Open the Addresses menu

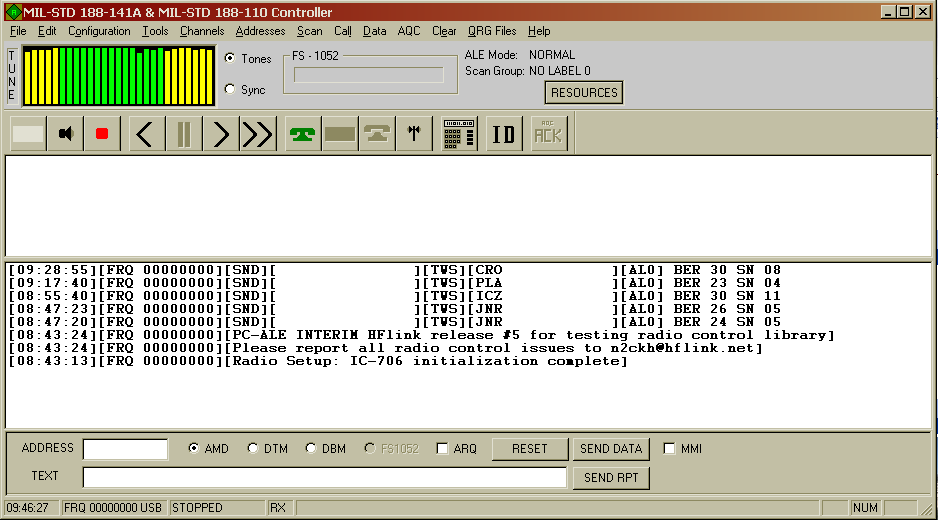pyautogui.click(x=260, y=31)
